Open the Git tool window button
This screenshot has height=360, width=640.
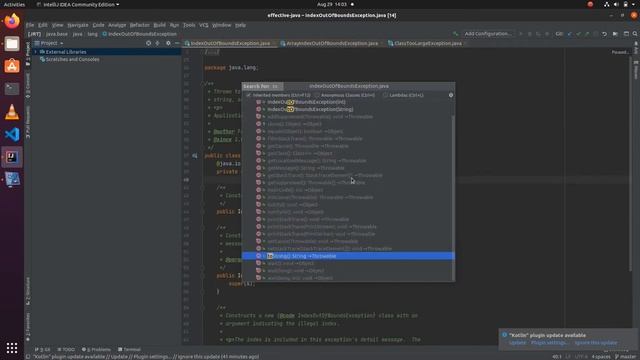click(42, 349)
